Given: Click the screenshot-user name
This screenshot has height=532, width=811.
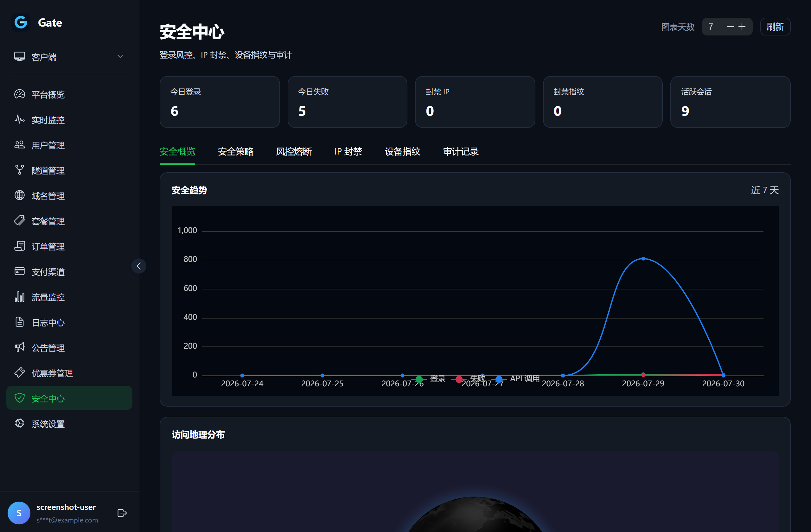Looking at the screenshot, I should (x=66, y=507).
